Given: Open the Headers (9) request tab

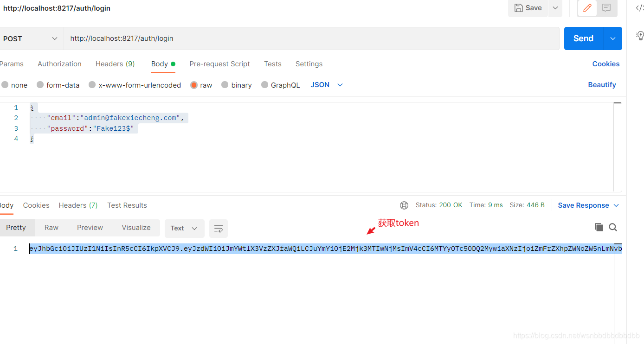Looking at the screenshot, I should click(x=115, y=64).
